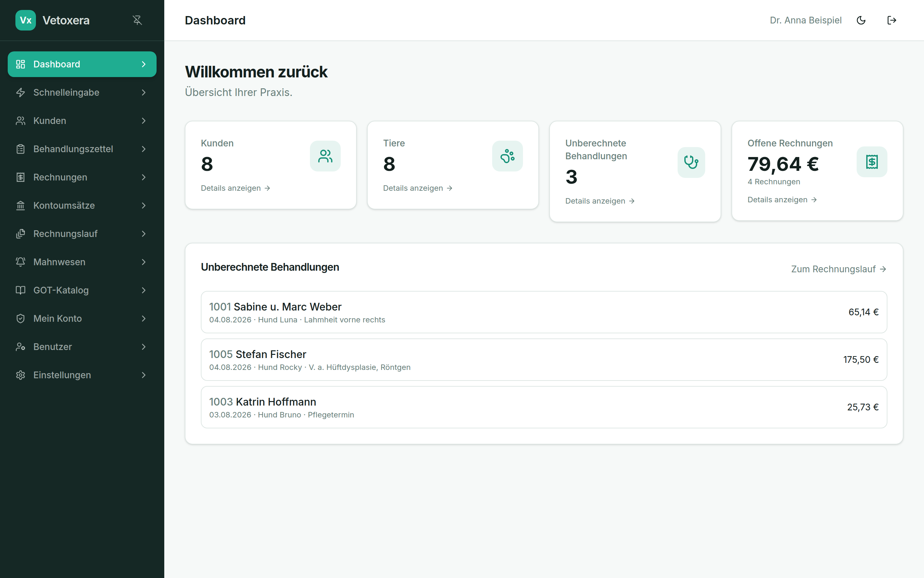Viewport: 924px width, 578px height.
Task: Open Mein Konto menu item
Action: click(x=82, y=319)
